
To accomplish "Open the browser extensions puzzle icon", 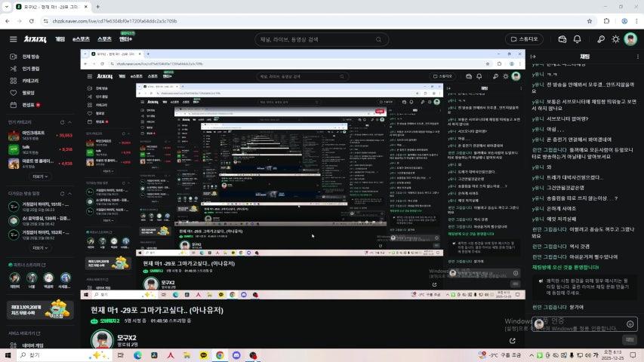I will (x=606, y=21).
